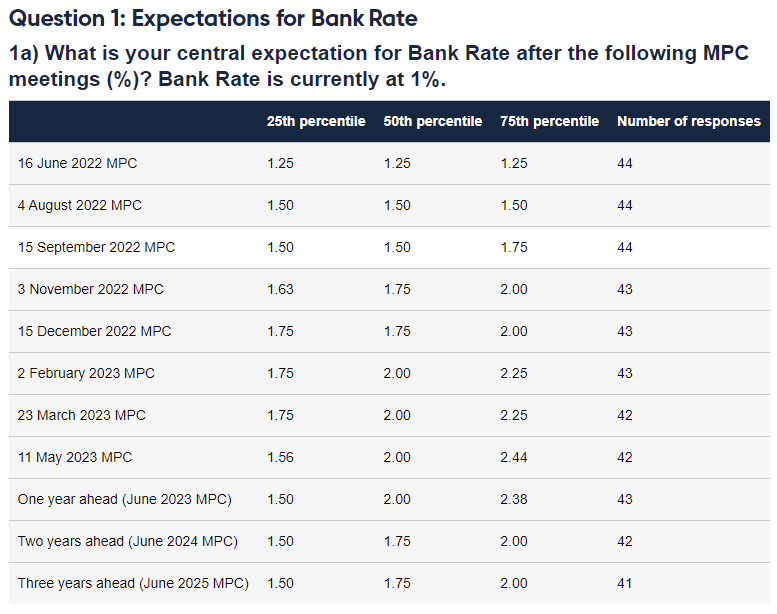777x614 pixels.
Task: Select the 2 February 2023 MPC row label
Action: tap(87, 373)
